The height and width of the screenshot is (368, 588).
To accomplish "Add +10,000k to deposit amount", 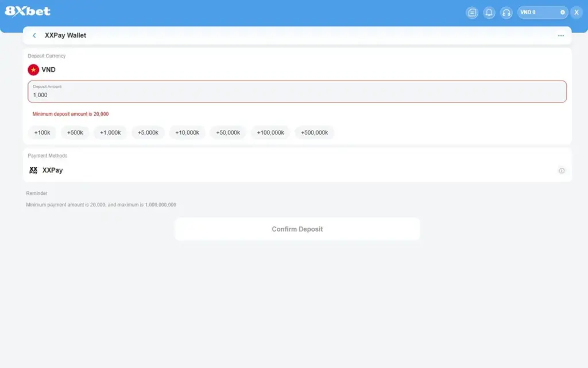I will coord(187,133).
